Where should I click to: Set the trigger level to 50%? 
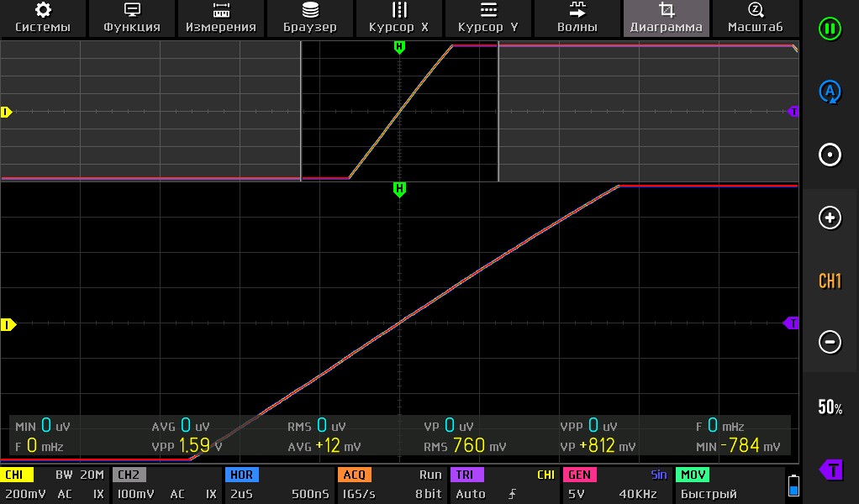(x=830, y=407)
